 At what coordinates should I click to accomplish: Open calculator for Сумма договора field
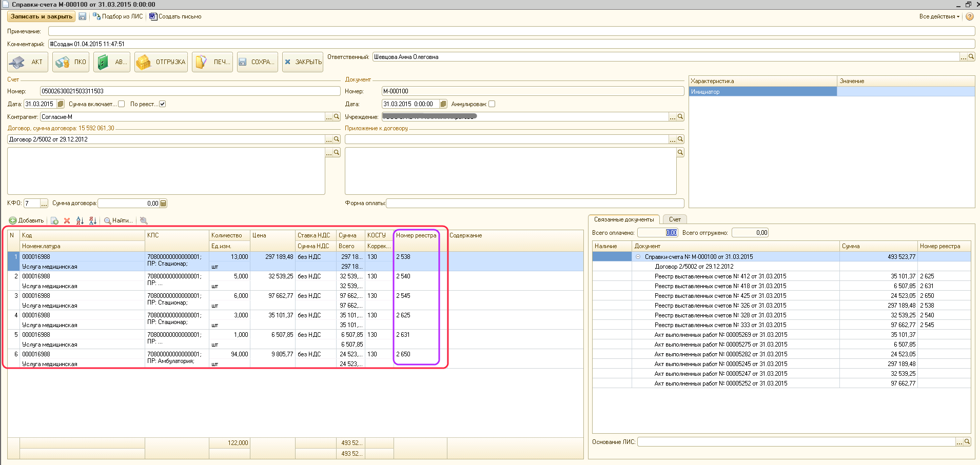164,204
